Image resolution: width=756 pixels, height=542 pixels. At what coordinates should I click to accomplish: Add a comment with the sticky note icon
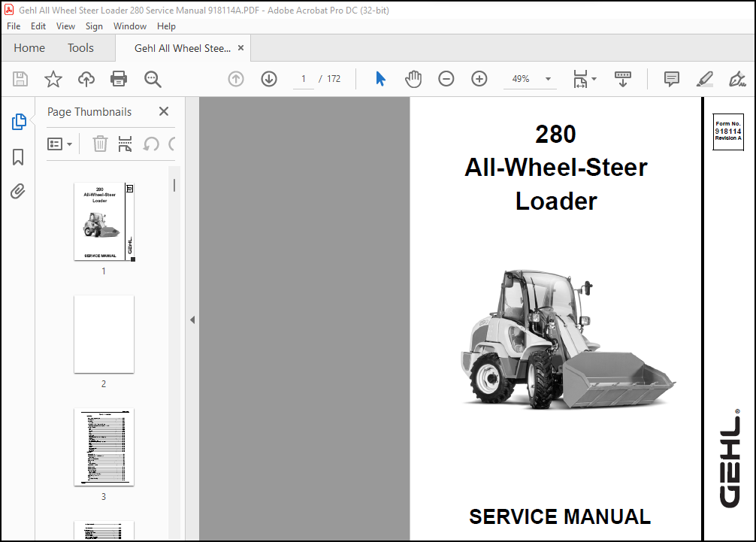pyautogui.click(x=672, y=79)
